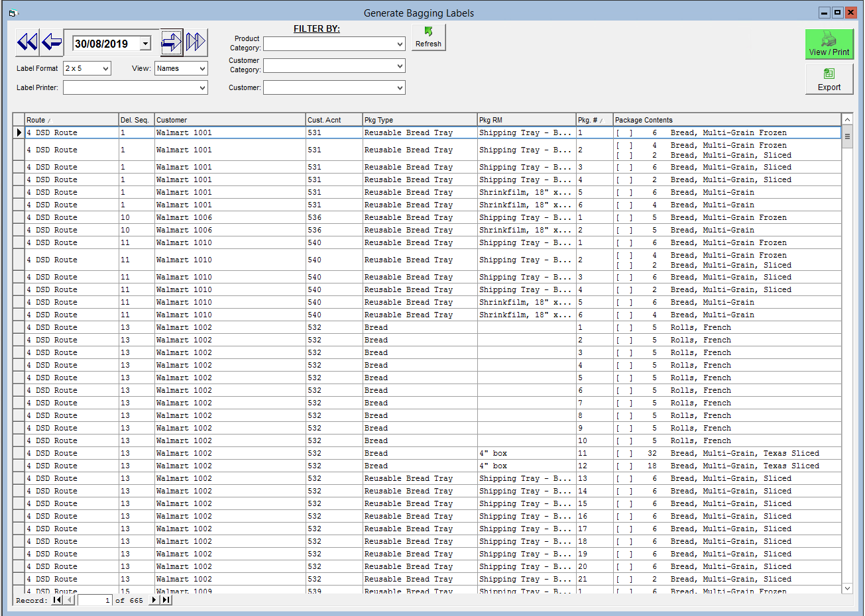Select 'Reusable Bread Tray' in Pkg. # 17 row
The height and width of the screenshot is (616, 865).
tap(408, 529)
